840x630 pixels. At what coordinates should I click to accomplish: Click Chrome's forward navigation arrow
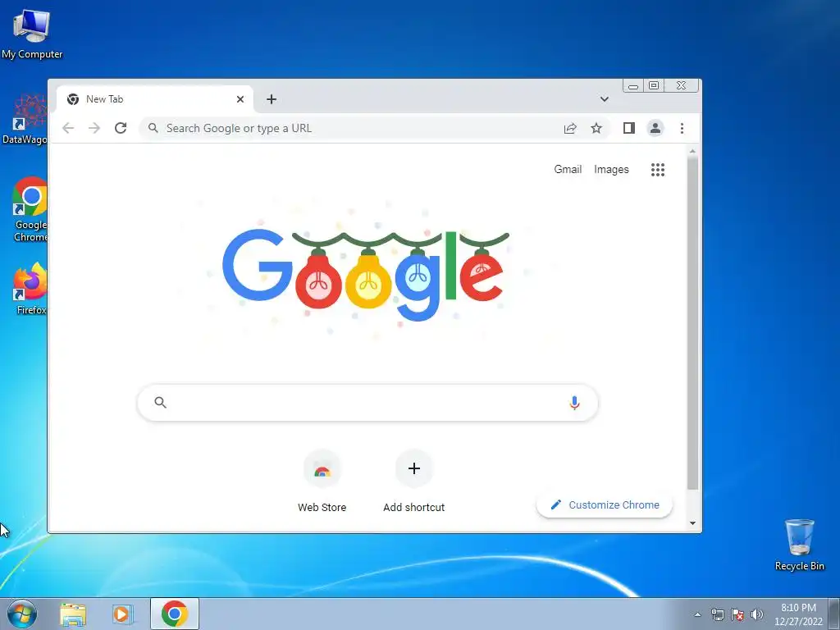pyautogui.click(x=94, y=128)
